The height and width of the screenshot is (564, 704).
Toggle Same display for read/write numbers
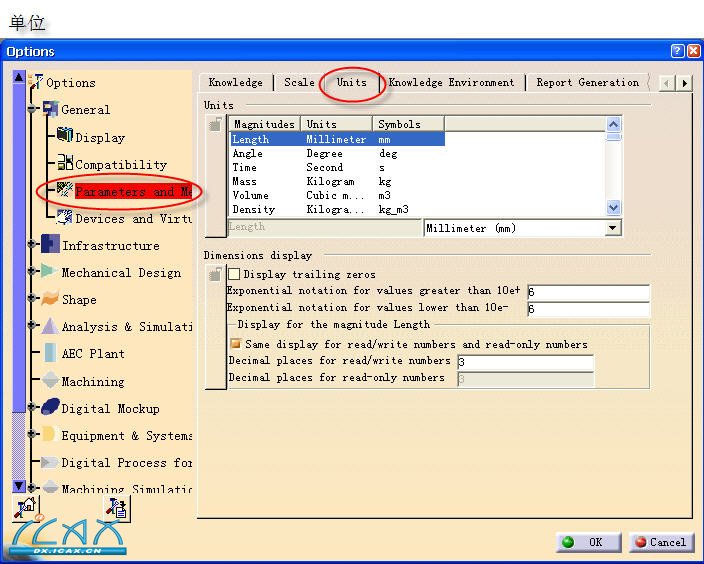pos(235,344)
